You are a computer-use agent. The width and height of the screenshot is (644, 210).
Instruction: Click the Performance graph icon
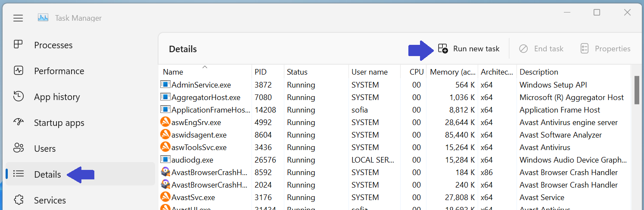coord(18,71)
